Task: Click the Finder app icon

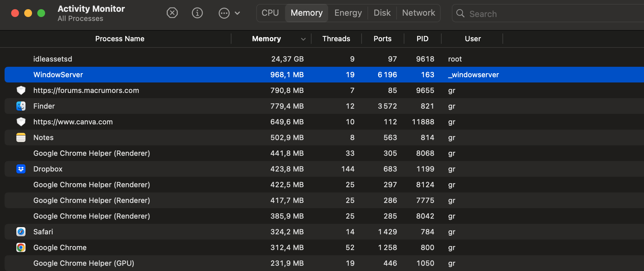Action: coord(21,106)
